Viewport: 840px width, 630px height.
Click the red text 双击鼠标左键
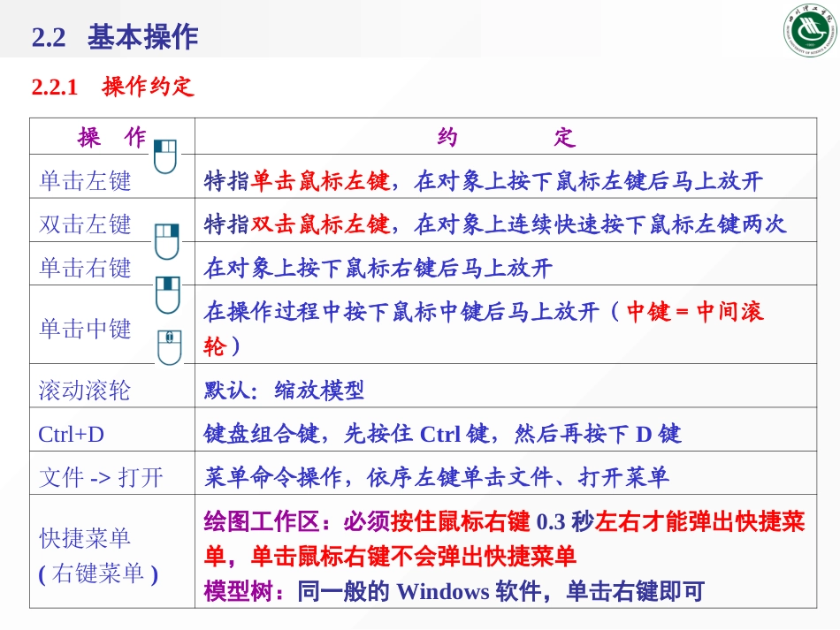320,224
